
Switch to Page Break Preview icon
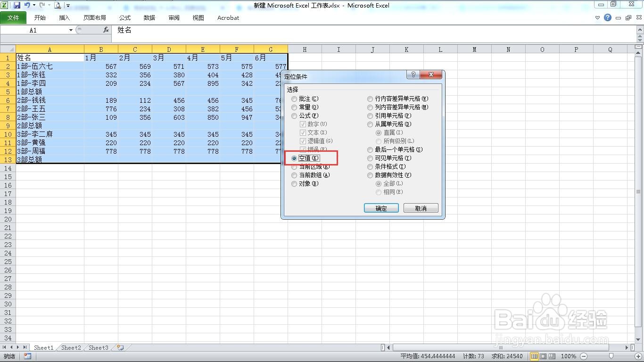click(552, 356)
